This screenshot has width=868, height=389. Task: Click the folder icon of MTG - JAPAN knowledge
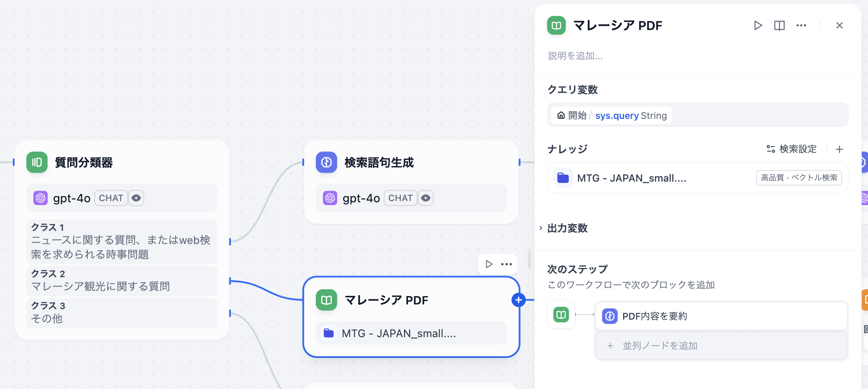pyautogui.click(x=562, y=178)
